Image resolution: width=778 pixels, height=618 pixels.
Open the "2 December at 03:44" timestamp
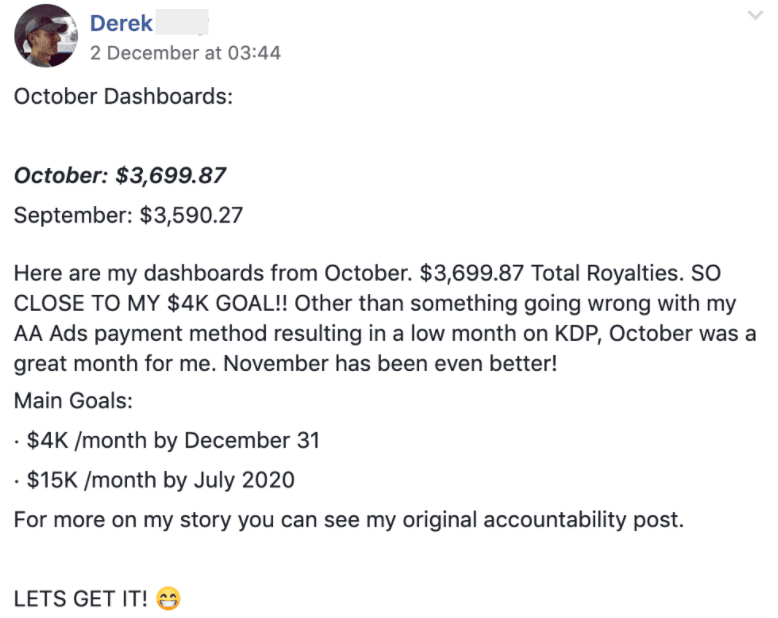pos(185,53)
